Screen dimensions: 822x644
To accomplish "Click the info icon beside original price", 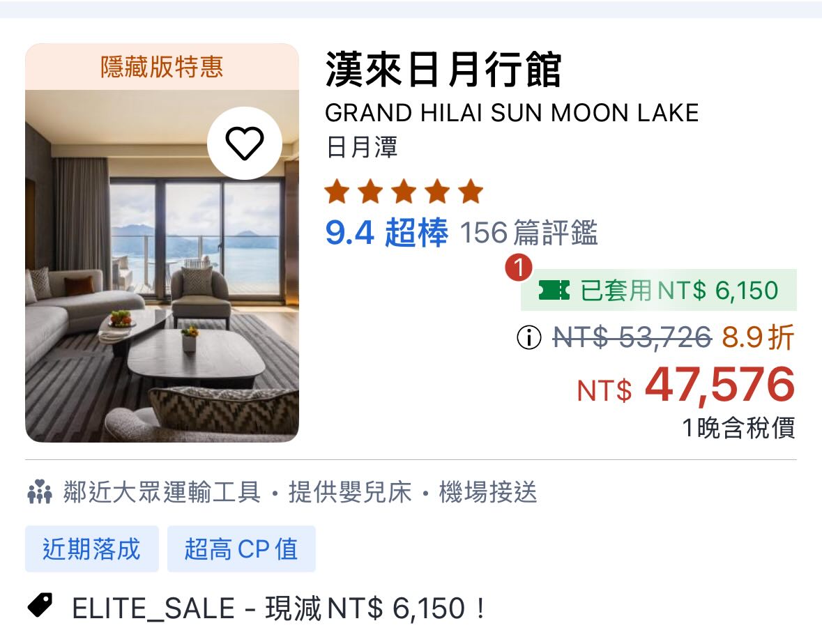I will [x=529, y=338].
